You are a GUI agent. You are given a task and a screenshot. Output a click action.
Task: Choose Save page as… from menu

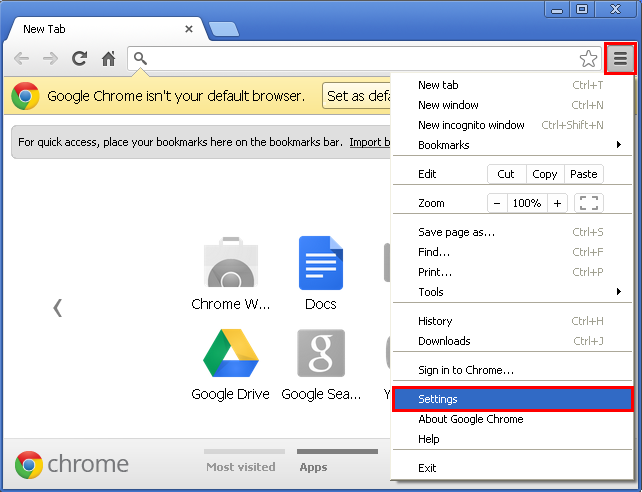[x=512, y=232]
